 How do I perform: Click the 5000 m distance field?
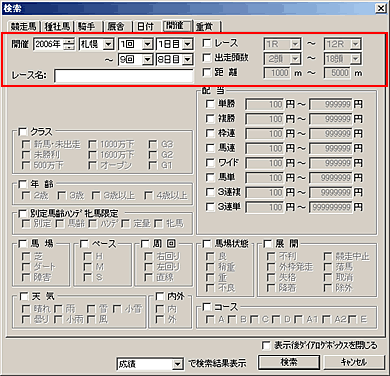click(x=337, y=73)
